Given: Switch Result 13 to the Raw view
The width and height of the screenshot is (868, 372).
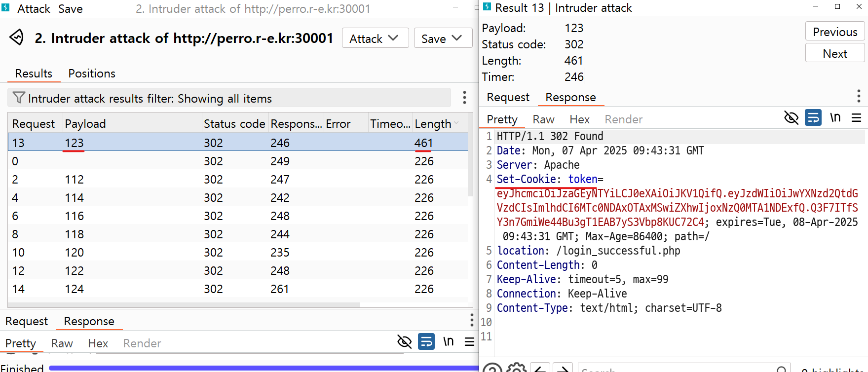Looking at the screenshot, I should 543,119.
